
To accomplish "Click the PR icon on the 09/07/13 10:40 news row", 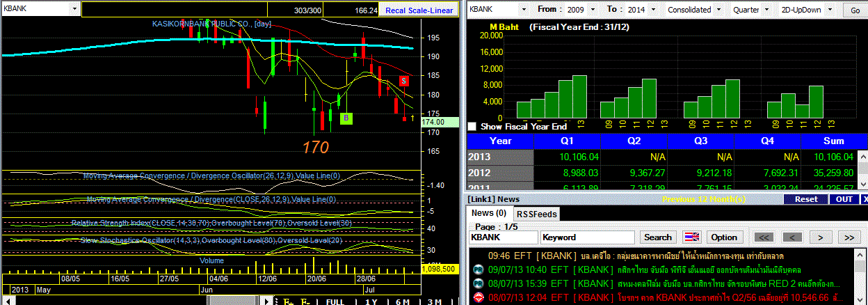I will (479, 269).
